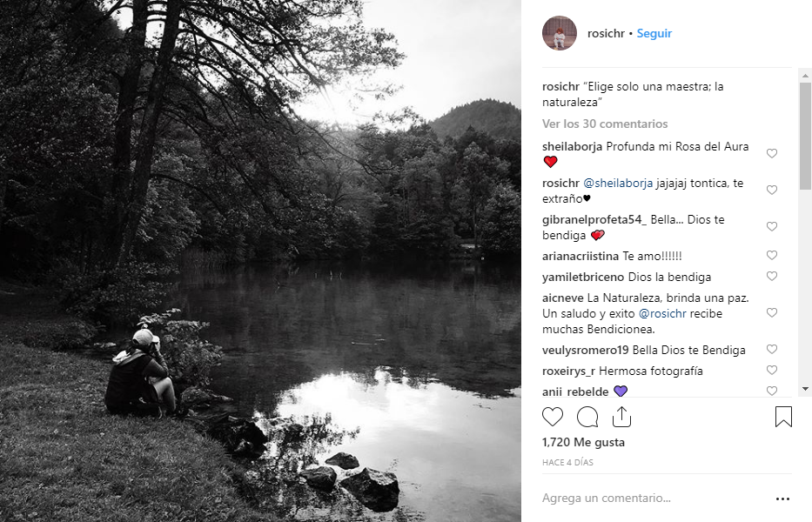Save post with the bookmark icon
812x522 pixels.
pyautogui.click(x=783, y=417)
